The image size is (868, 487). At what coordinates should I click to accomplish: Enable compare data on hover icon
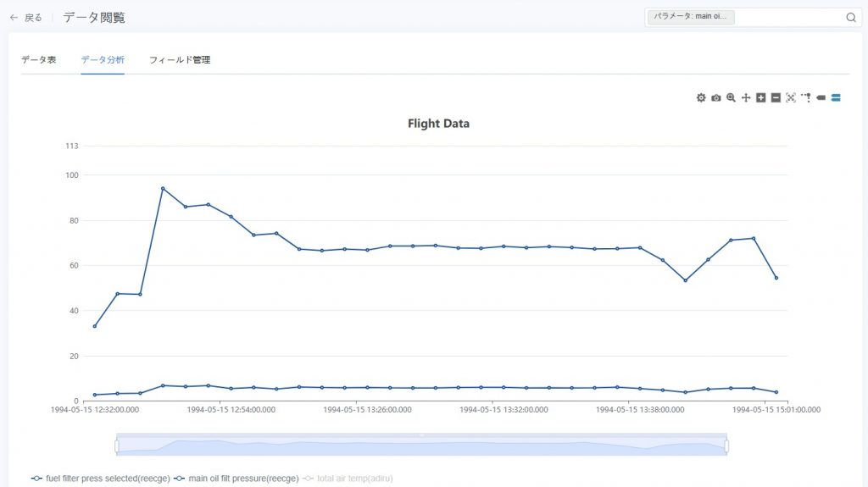point(836,98)
